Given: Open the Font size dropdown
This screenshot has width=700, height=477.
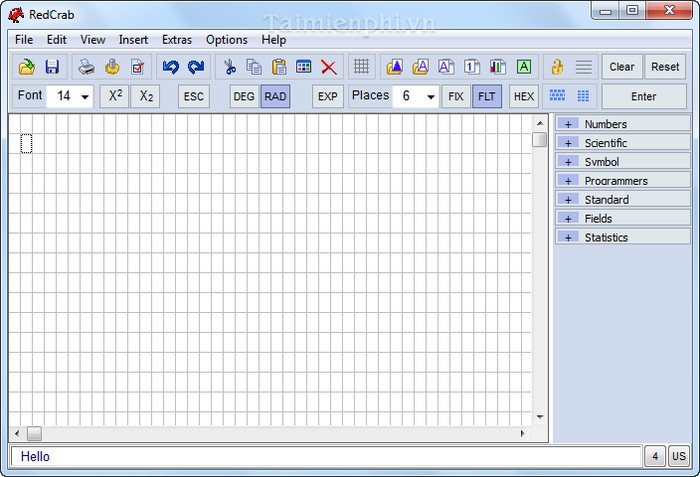Looking at the screenshot, I should pos(84,97).
